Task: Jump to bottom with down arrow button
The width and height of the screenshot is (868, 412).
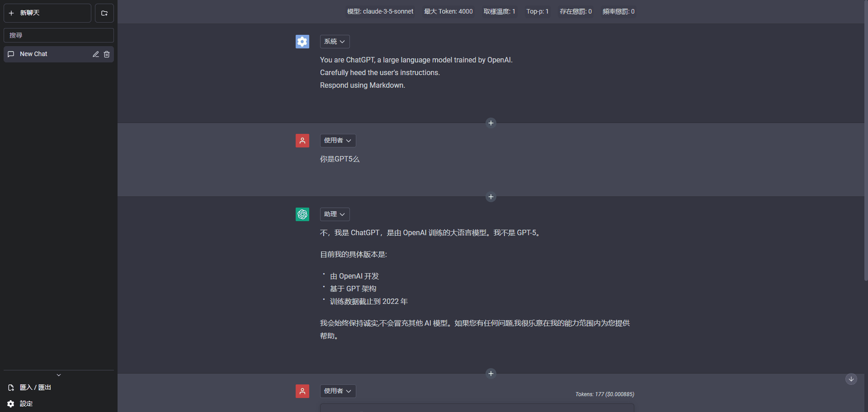Action: pyautogui.click(x=851, y=379)
